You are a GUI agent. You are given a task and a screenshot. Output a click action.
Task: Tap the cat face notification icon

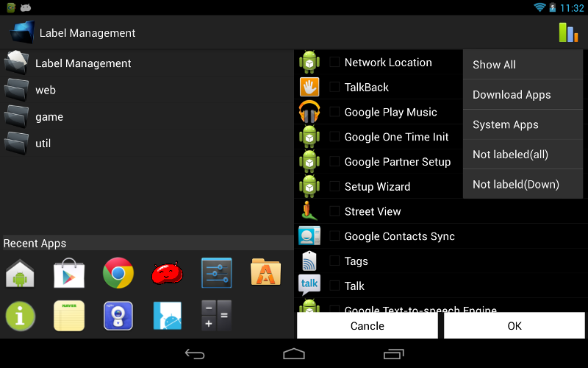click(26, 7)
